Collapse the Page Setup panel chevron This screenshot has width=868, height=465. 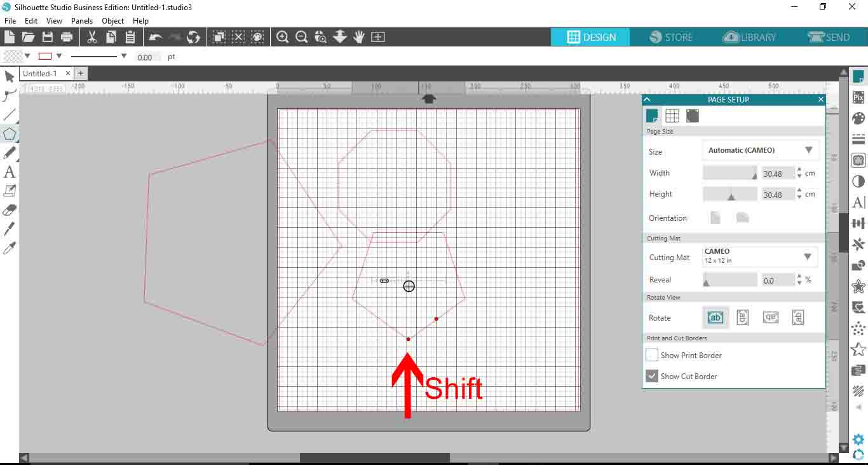click(647, 99)
